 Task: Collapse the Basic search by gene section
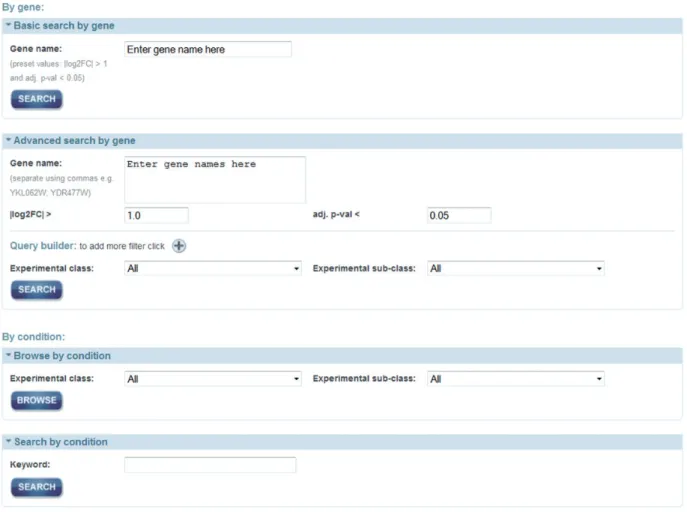coord(8,25)
